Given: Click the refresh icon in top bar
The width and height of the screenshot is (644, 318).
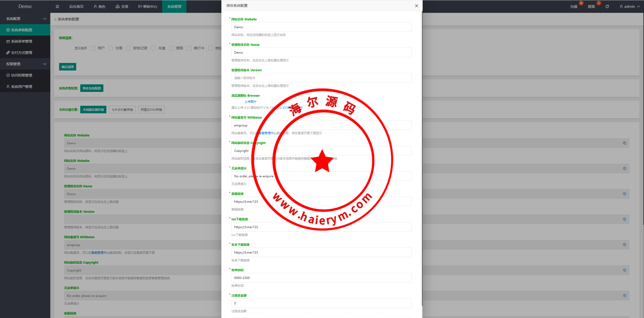Looking at the screenshot, I should click(x=607, y=7).
